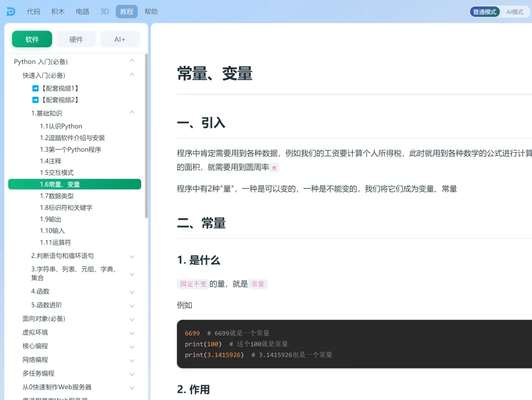Image resolution: width=532 pixels, height=400 pixels.
Task: Click the 常量、变量 page heading
Action: pos(214,73)
